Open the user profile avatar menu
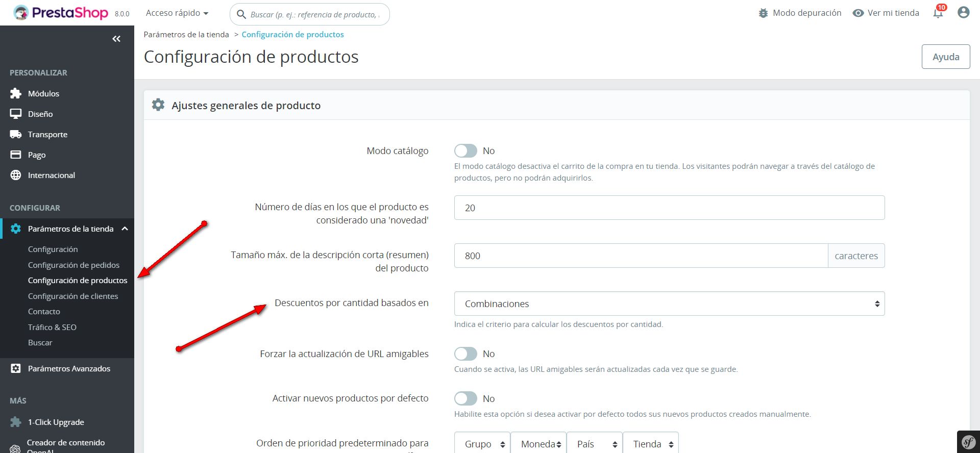The width and height of the screenshot is (980, 453). coord(963,13)
